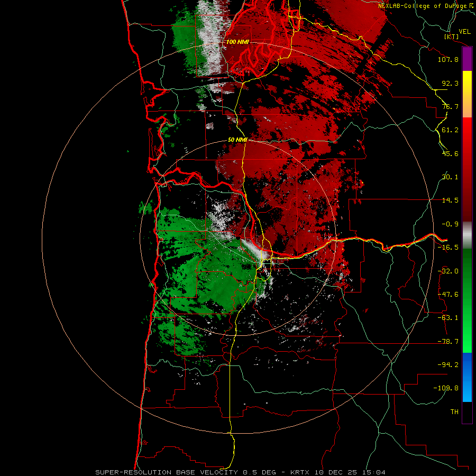Image resolution: width=476 pixels, height=476 pixels.
Task: Click the 50 NMI range ring label
Action: [237, 140]
